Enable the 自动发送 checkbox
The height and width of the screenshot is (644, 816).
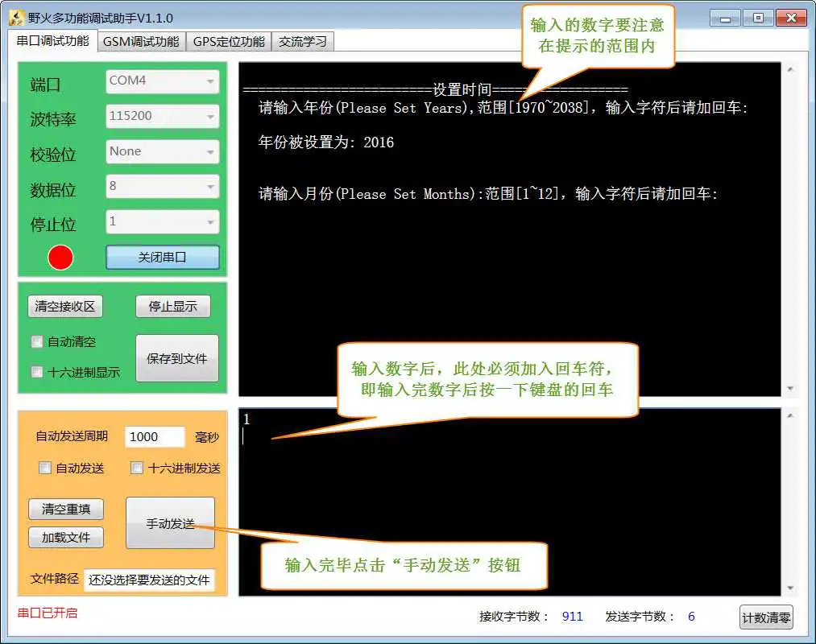[x=45, y=469]
